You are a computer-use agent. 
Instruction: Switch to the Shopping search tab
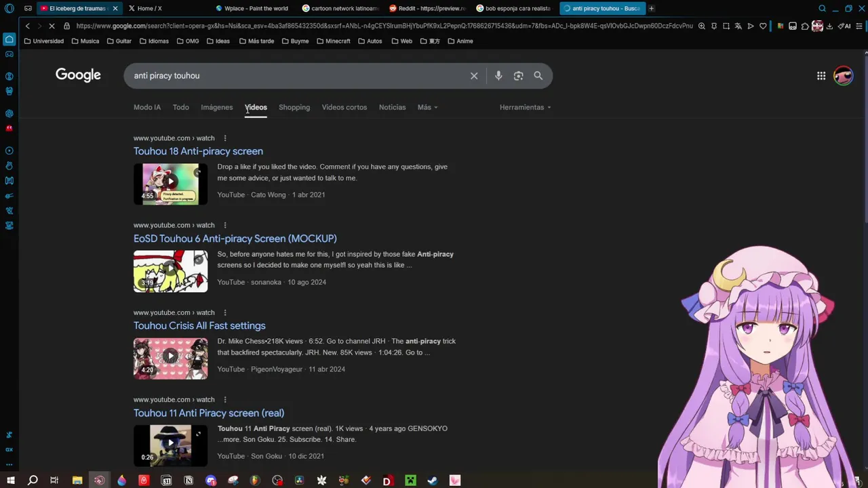coord(294,107)
